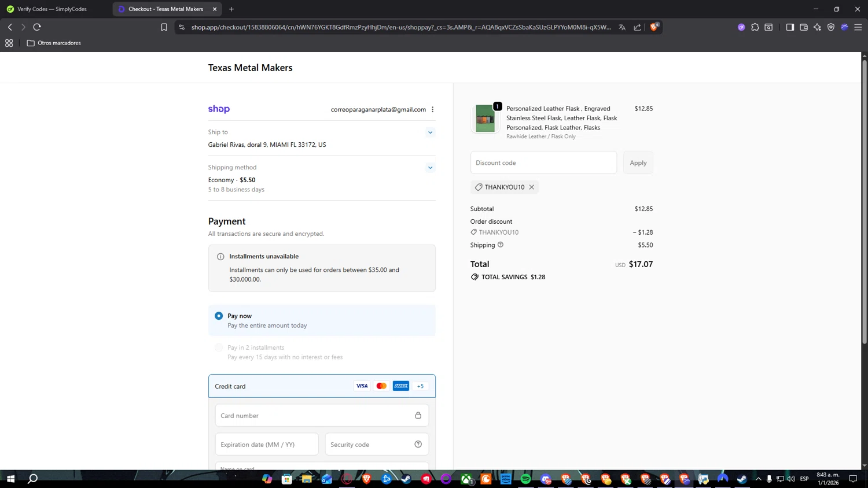Expand the Ship to section
Viewport: 868px width, 488px height.
coord(430,132)
